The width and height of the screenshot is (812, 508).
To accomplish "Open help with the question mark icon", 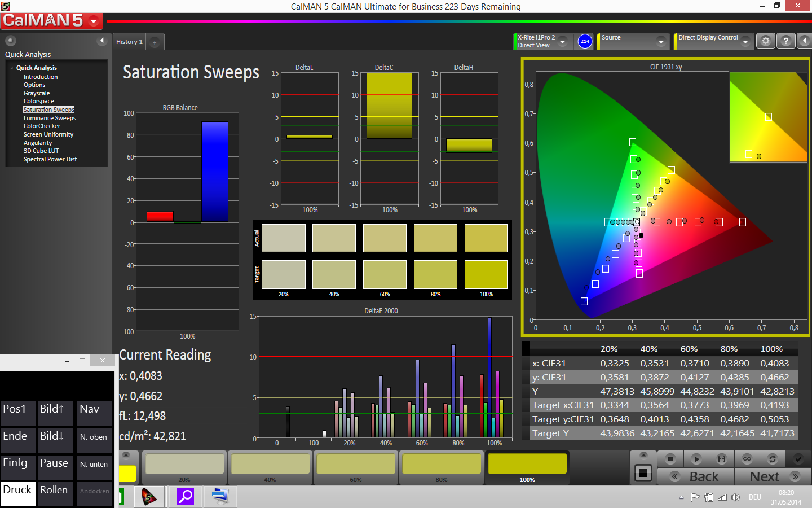I will pos(785,41).
